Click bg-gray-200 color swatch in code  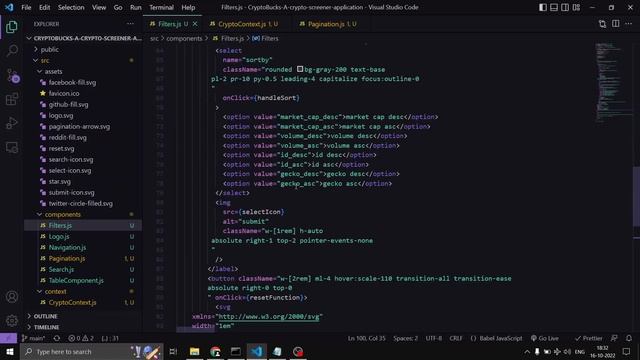pos(300,69)
